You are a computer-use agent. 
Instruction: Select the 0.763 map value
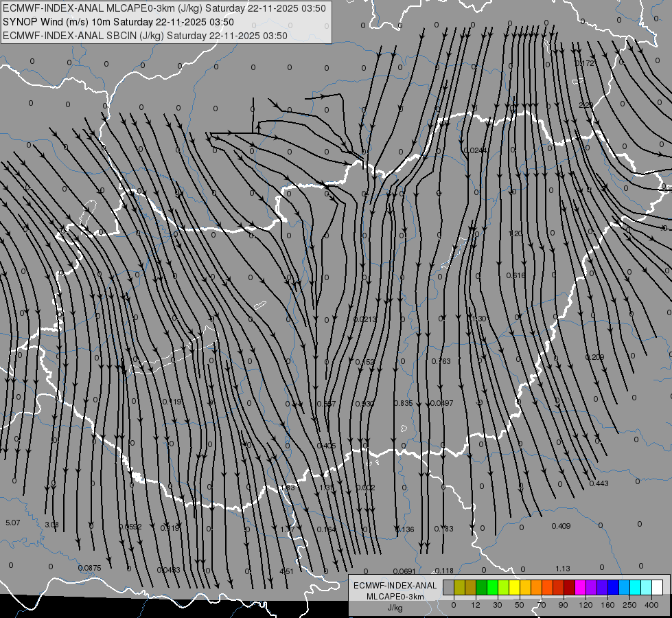[441, 361]
